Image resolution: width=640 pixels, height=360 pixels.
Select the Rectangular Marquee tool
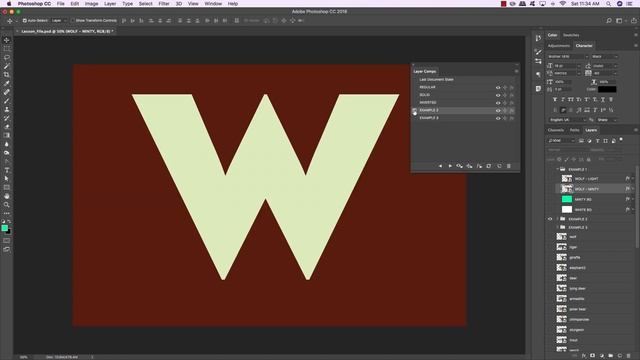[x=7, y=49]
